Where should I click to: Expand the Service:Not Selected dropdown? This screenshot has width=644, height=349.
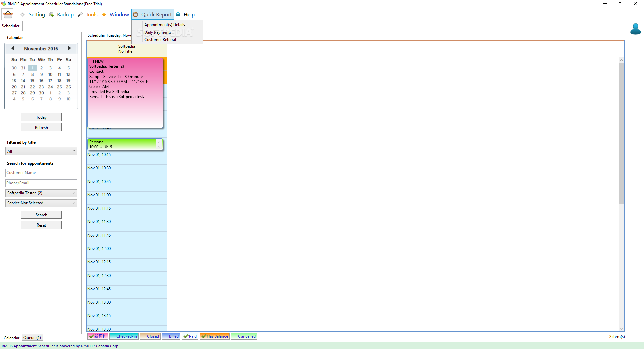(41, 203)
